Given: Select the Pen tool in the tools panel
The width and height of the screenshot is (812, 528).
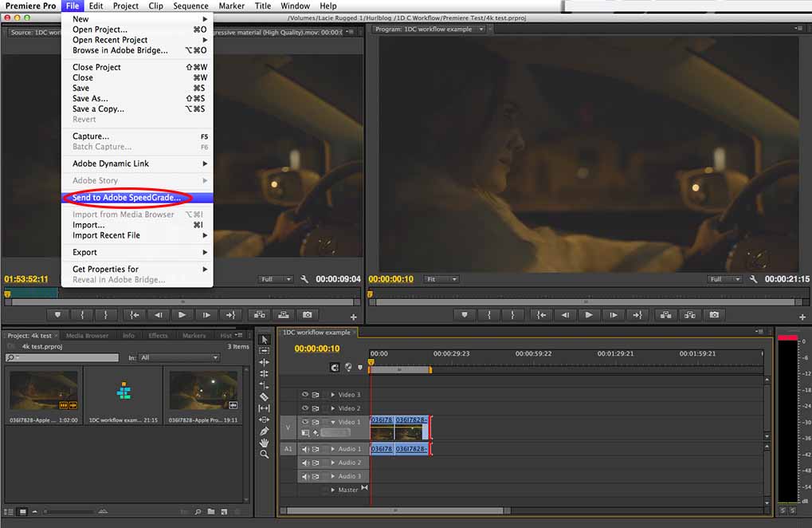Looking at the screenshot, I should click(265, 431).
